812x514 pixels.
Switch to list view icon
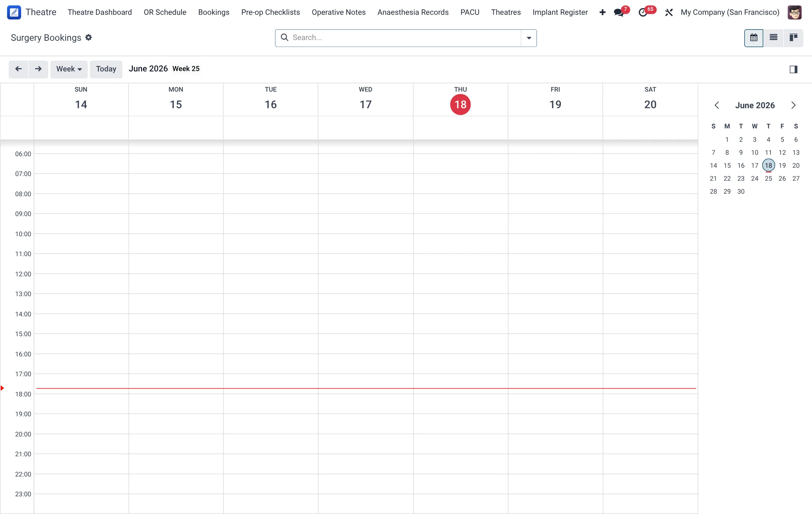point(773,38)
